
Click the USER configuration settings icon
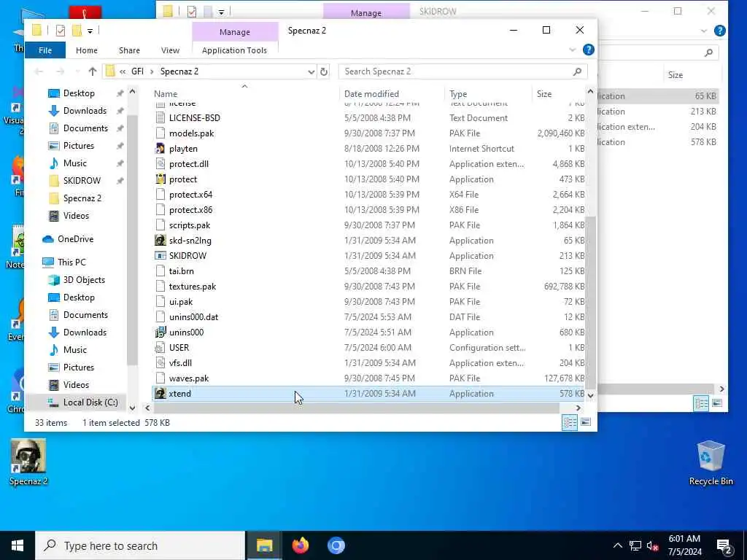click(x=160, y=348)
